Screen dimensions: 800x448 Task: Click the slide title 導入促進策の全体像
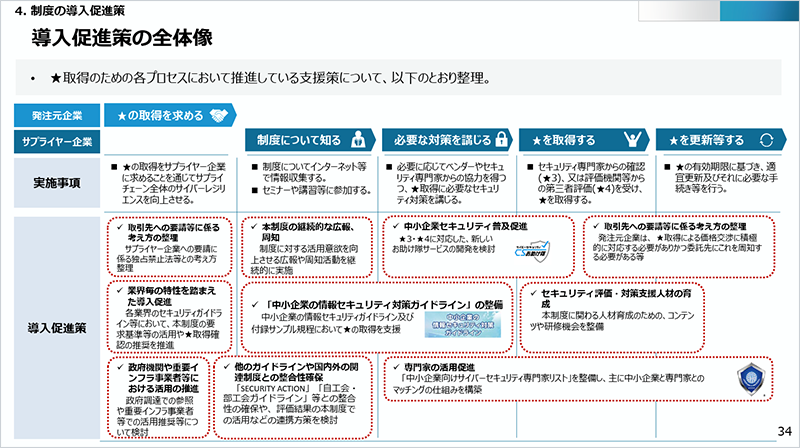pyautogui.click(x=122, y=38)
